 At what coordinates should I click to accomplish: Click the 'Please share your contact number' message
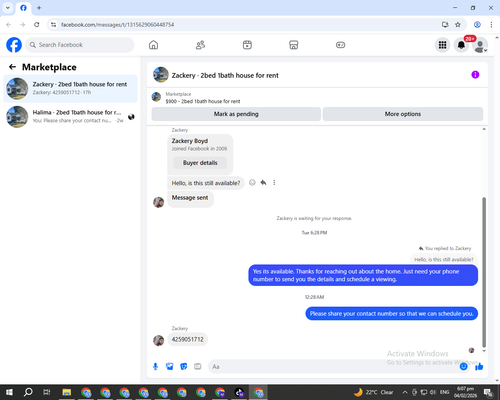391,314
